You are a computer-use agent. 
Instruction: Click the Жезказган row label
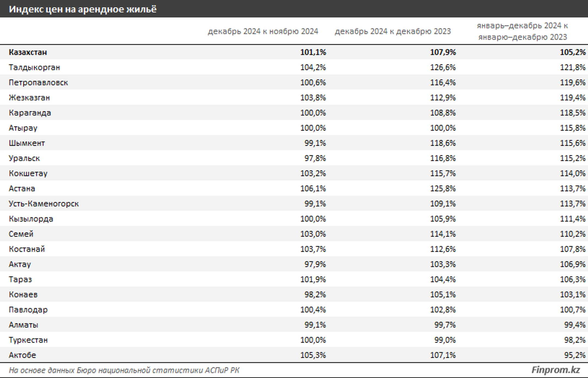29,98
